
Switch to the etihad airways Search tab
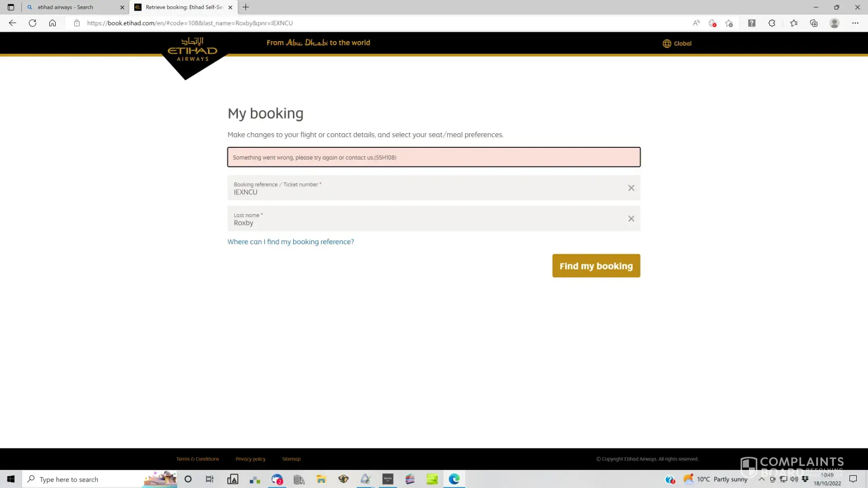click(x=73, y=7)
